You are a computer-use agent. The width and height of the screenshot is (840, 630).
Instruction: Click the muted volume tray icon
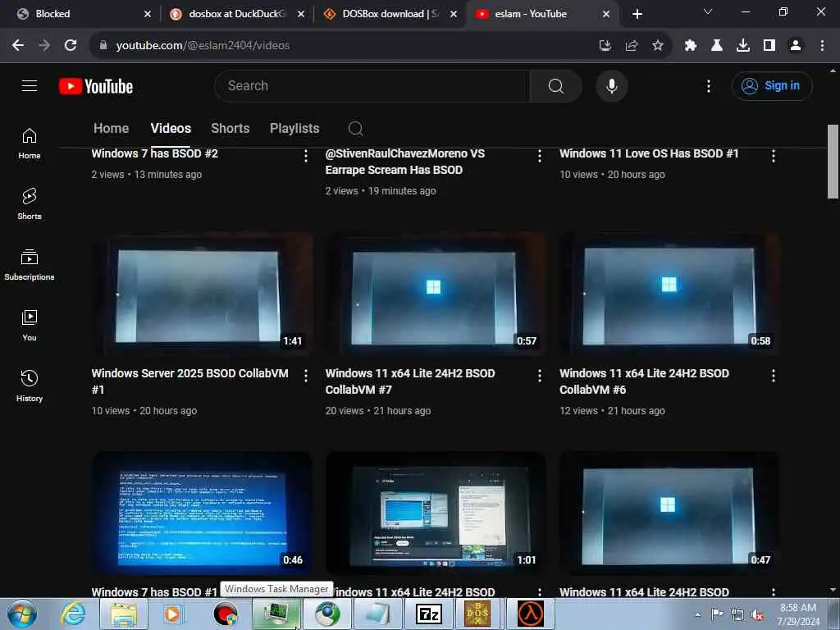click(x=757, y=615)
